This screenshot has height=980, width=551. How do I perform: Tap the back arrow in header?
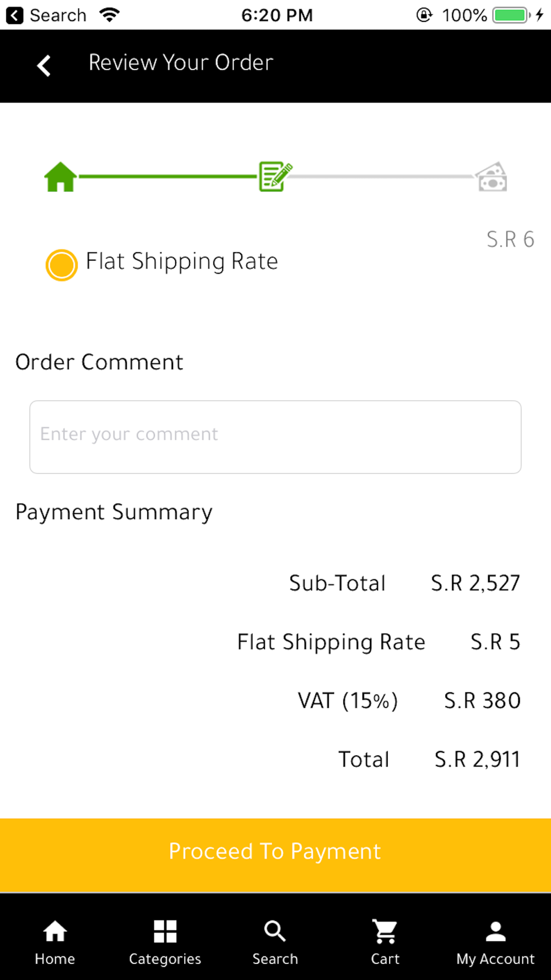[44, 66]
